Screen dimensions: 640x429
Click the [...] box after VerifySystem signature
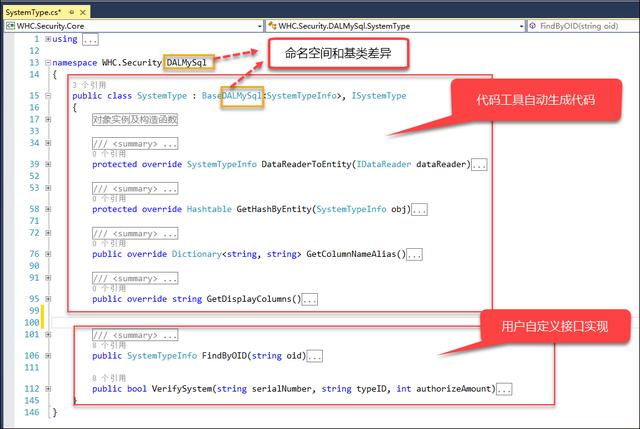[504, 389]
